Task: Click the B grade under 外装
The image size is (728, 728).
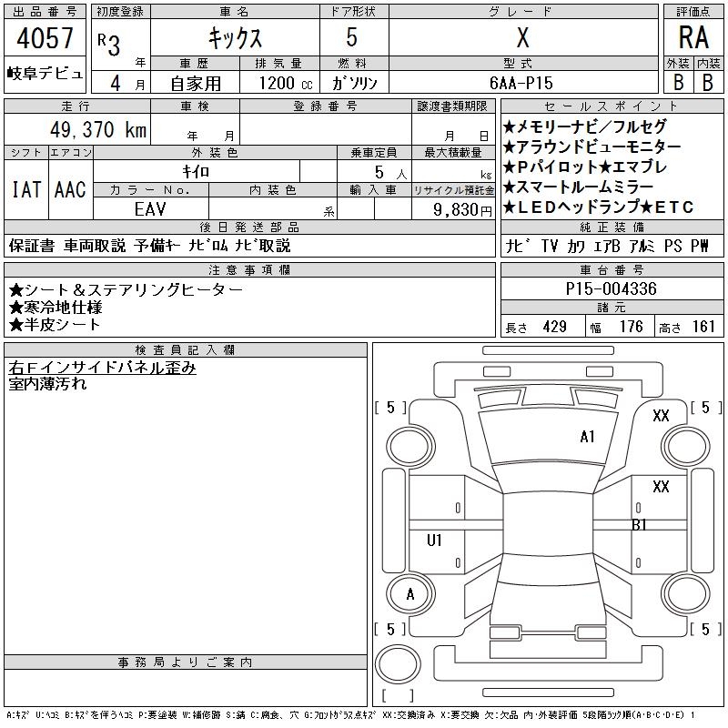Action: point(678,82)
